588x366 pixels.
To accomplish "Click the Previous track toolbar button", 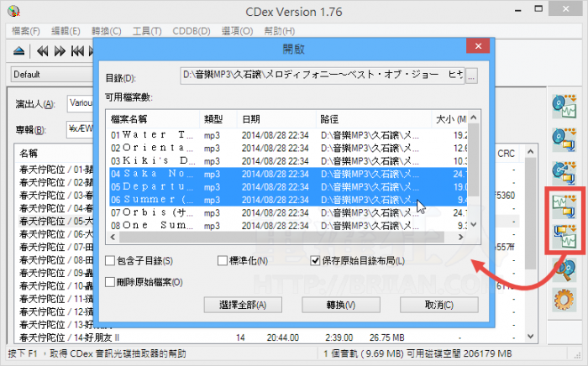I will point(77,51).
